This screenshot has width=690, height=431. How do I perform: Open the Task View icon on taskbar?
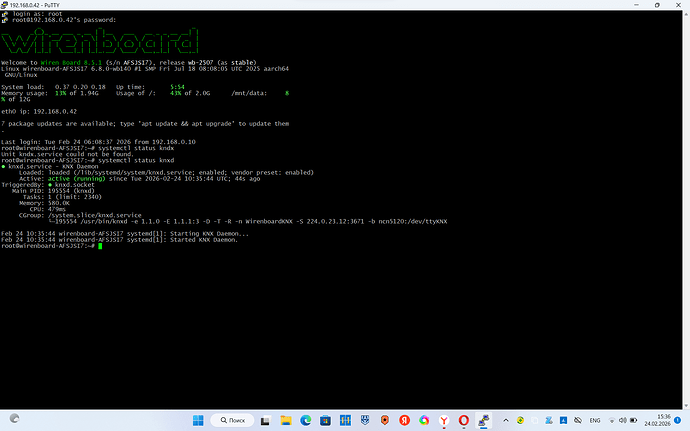pos(265,420)
